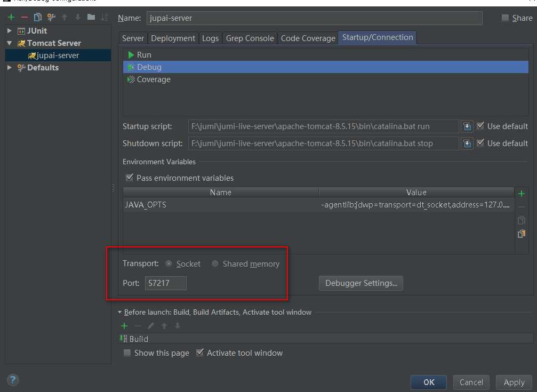Move configuration up arrow in left toolbar
This screenshot has height=392, width=537.
(65, 17)
